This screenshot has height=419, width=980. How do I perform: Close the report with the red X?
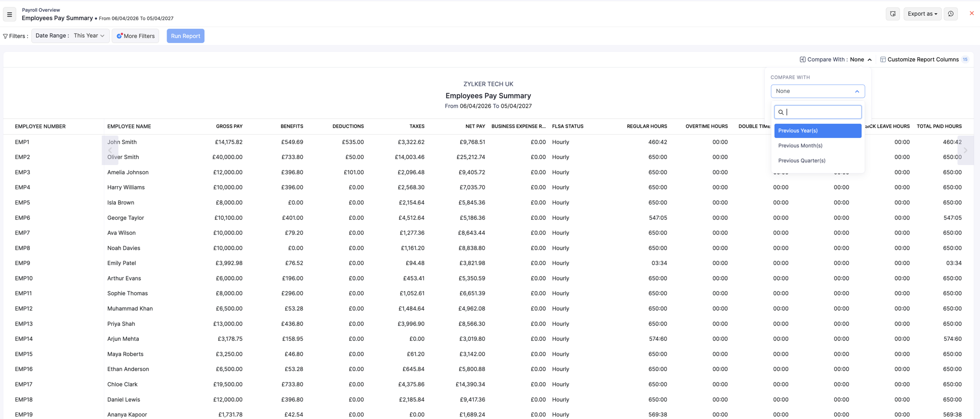coord(972,13)
